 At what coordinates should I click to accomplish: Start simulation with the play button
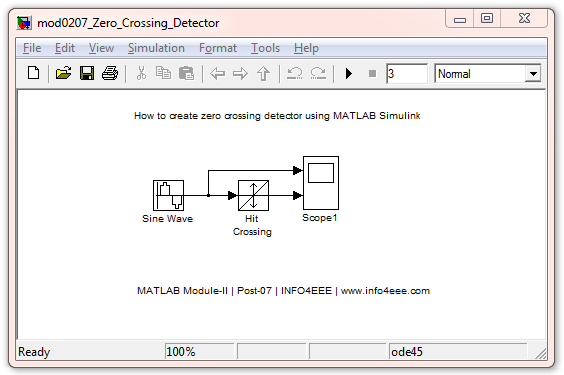(349, 74)
